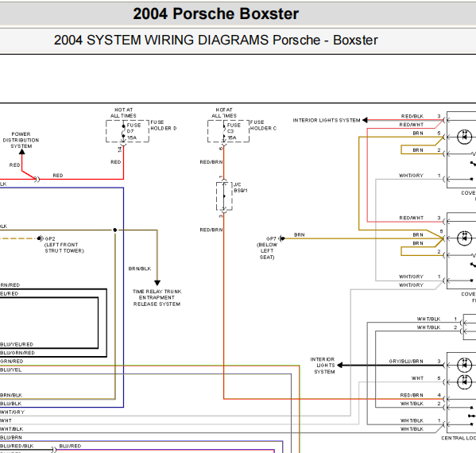The height and width of the screenshot is (453, 476).
Task: Click the "RED/BRN" label at pin 4
Action: (x=412, y=395)
